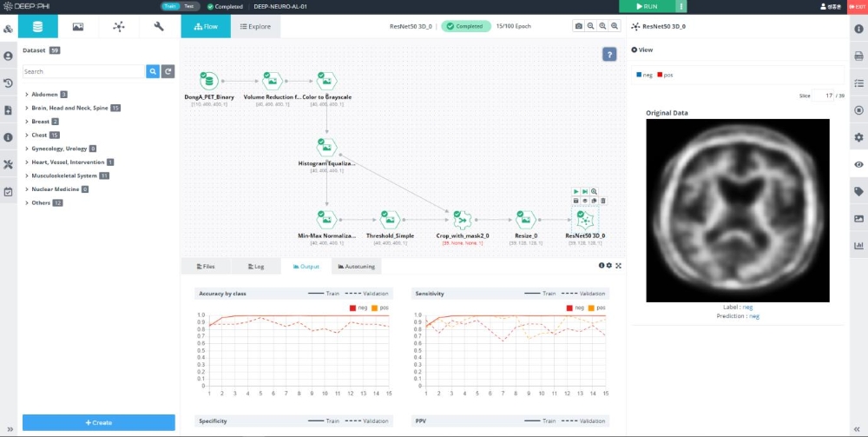This screenshot has width=868, height=437.
Task: Click the Slice number input field
Action: coord(823,96)
